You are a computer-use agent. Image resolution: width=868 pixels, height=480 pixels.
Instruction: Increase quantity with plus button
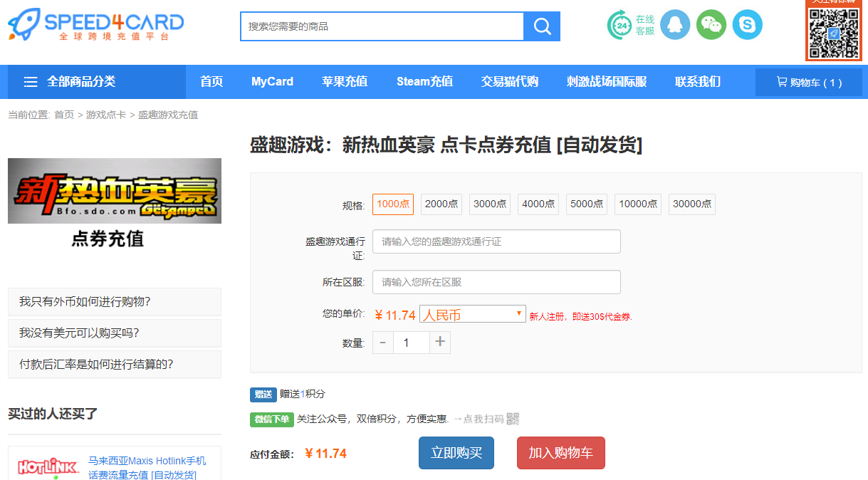click(x=440, y=343)
